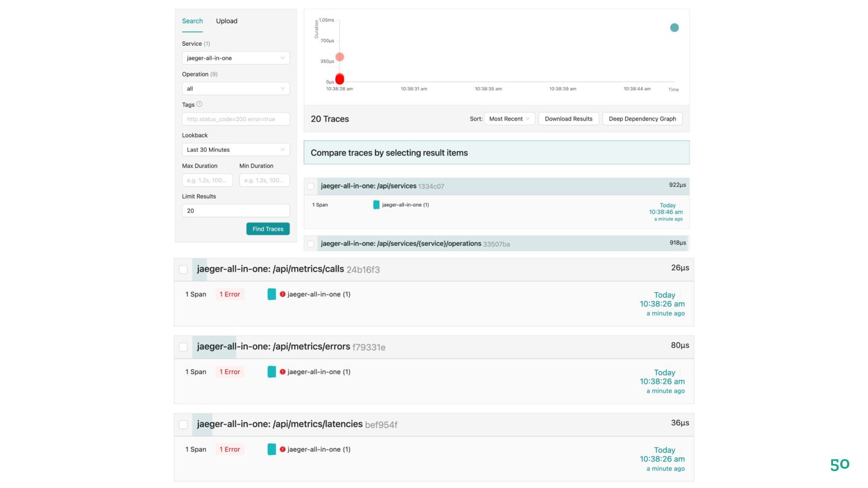868x488 pixels.
Task: Select checkbox for /api/metrics/latencies trace
Action: click(x=183, y=425)
